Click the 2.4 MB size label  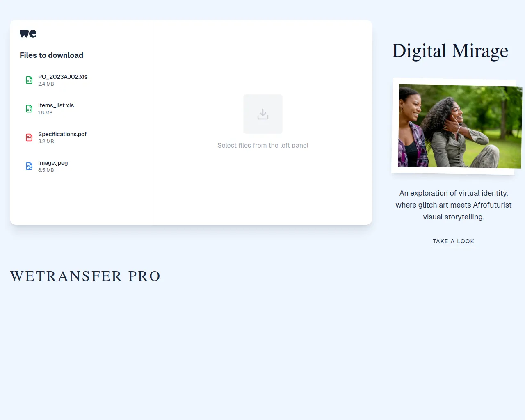tap(46, 84)
